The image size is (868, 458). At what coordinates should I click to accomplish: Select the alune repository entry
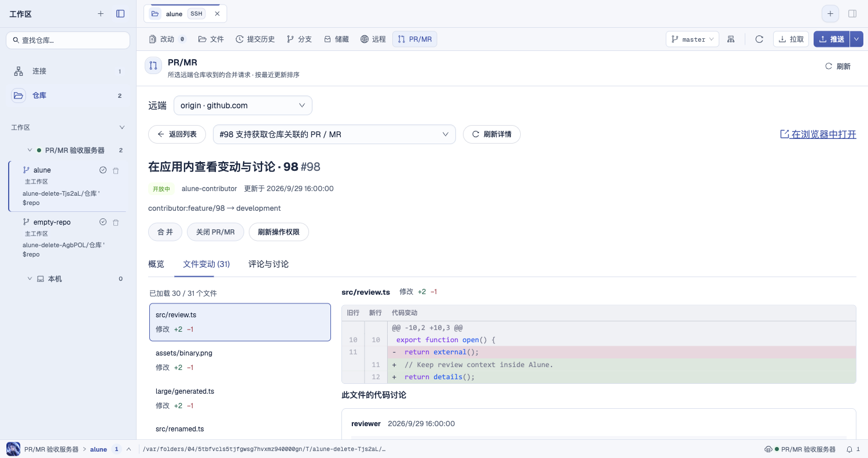click(x=67, y=185)
